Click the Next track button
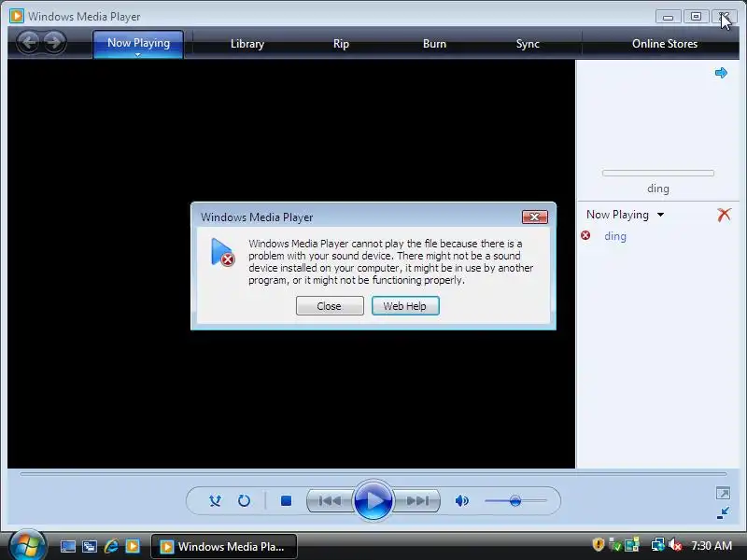This screenshot has height=560, width=747. [x=417, y=500]
